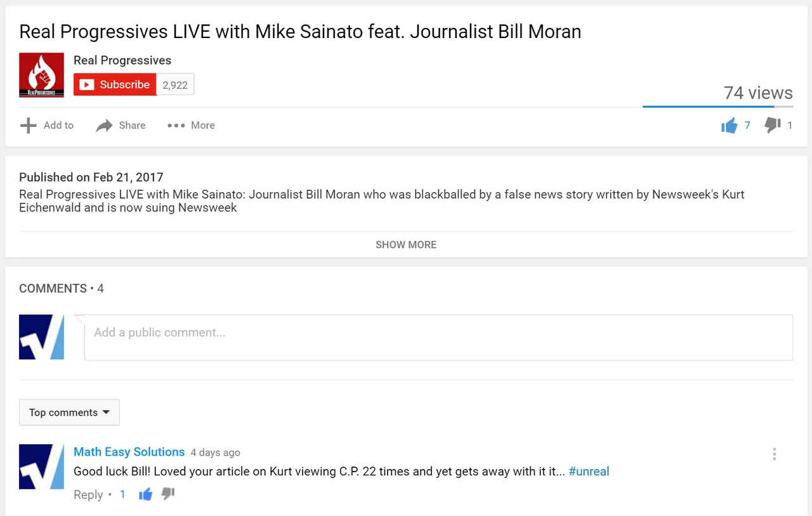Screen dimensions: 812x516
Task: Click commenter avatar beside Math Easy Solutions
Action: 41,466
